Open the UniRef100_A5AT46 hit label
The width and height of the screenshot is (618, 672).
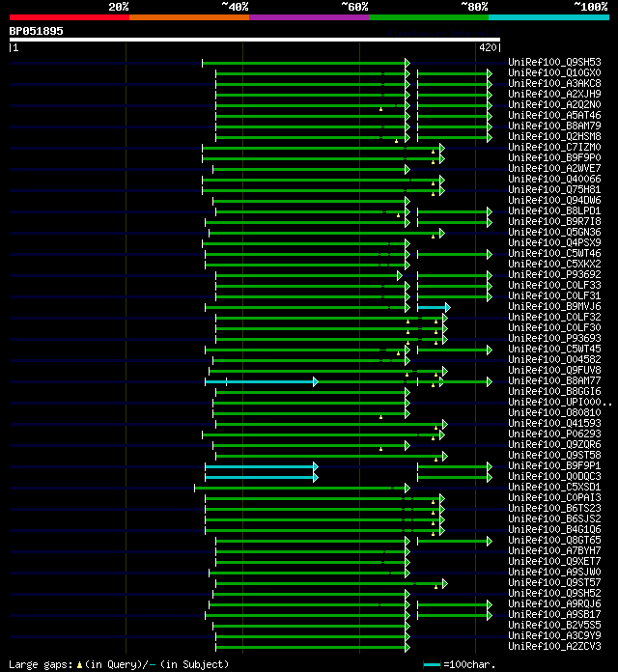pyautogui.click(x=554, y=115)
